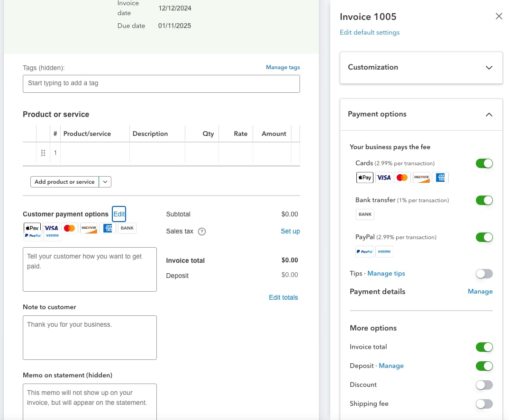Click the Add product or service button
This screenshot has height=420, width=509.
(x=64, y=182)
